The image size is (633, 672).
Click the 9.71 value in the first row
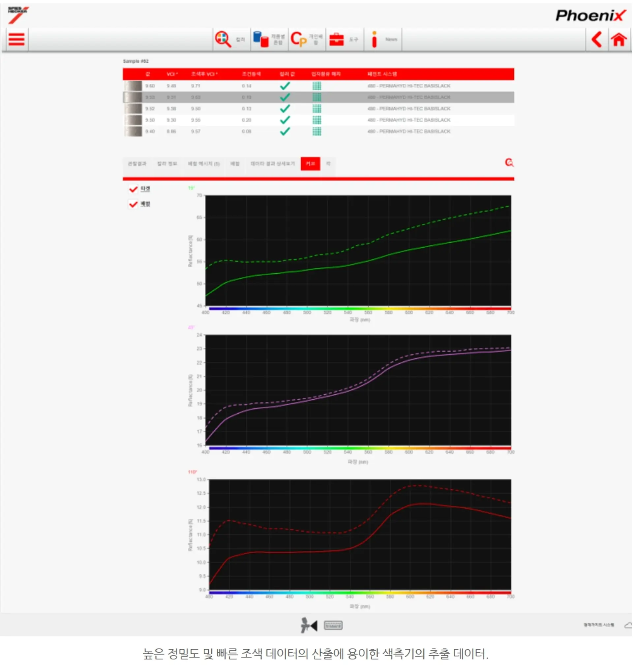click(x=196, y=86)
